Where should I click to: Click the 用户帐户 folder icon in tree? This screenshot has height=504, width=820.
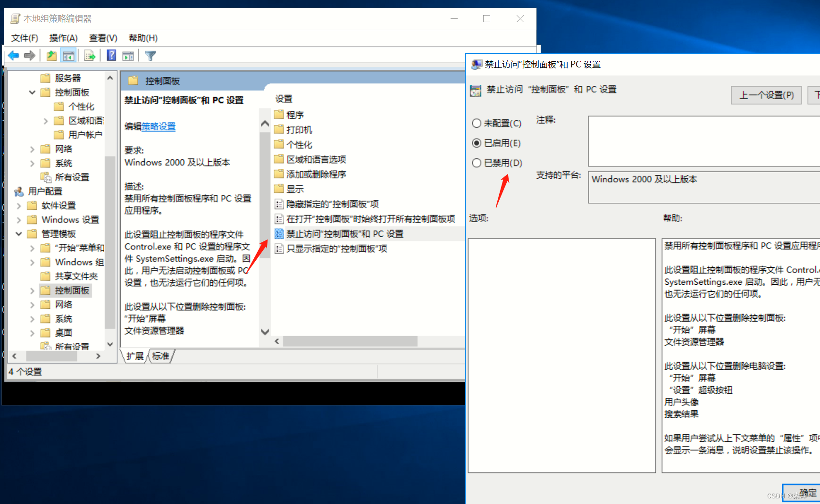point(59,134)
